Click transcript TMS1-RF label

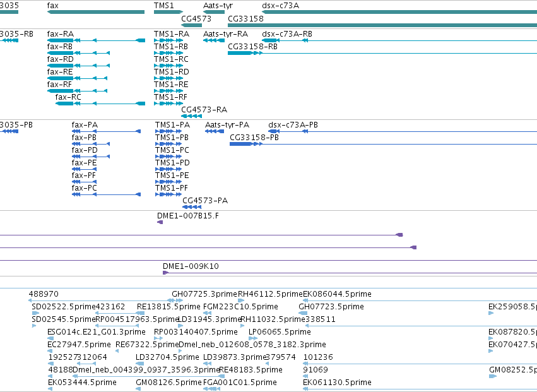(170, 97)
